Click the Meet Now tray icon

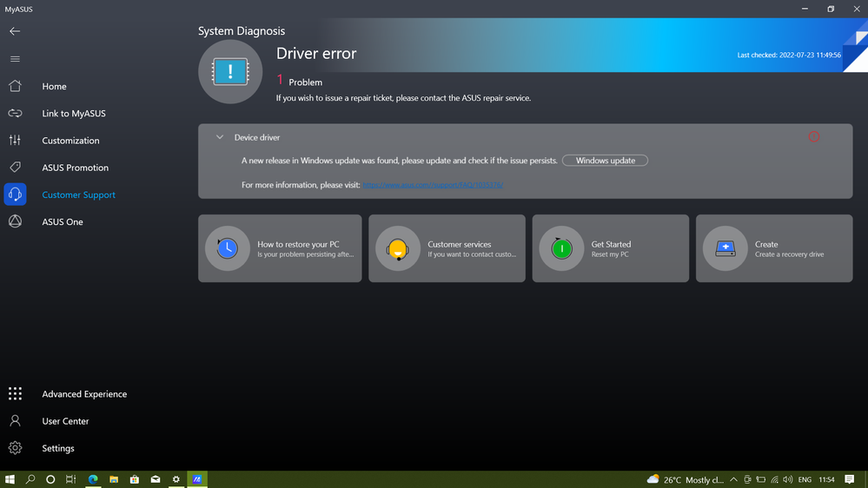pos(747,479)
